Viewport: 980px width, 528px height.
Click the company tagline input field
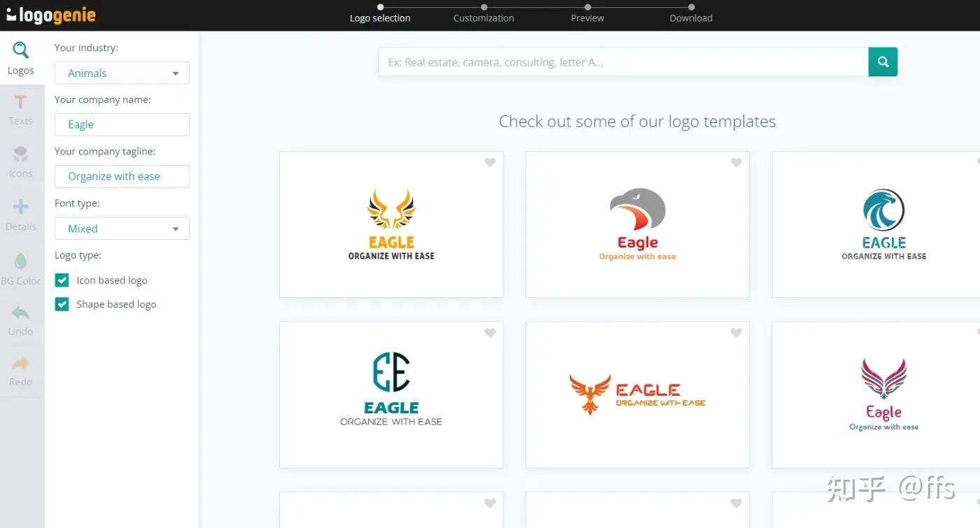122,176
